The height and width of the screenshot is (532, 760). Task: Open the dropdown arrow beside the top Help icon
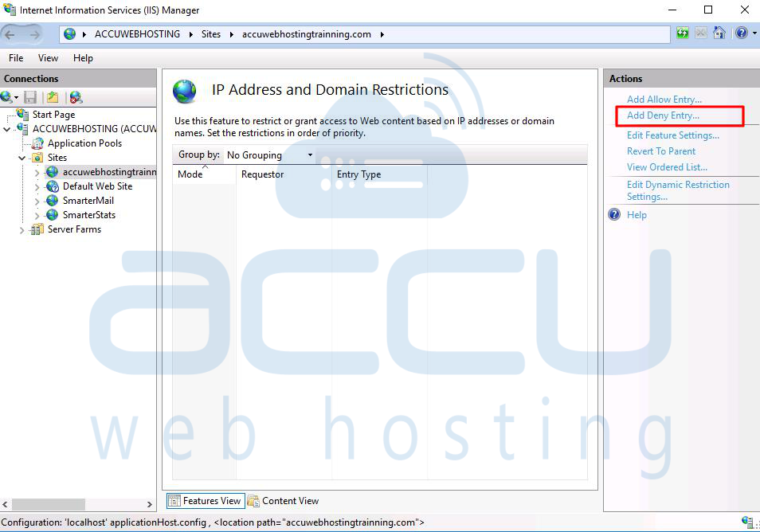[x=754, y=33]
